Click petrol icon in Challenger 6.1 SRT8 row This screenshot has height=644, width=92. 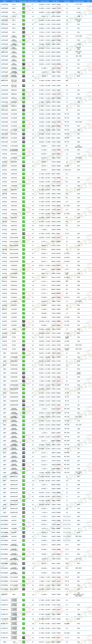pyautogui.click(x=24, y=253)
